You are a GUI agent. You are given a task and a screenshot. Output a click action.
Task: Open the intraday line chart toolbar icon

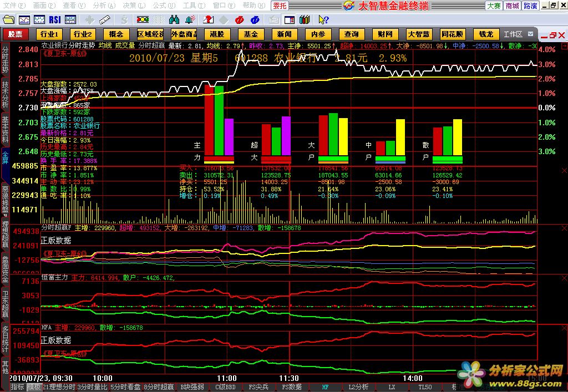click(24, 19)
